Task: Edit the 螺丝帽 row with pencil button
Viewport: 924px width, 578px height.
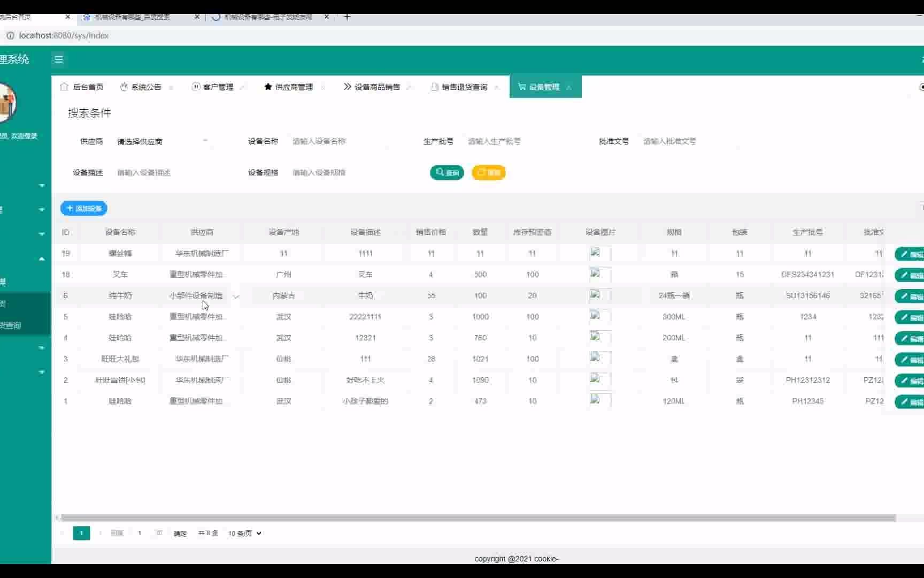Action: click(x=910, y=254)
